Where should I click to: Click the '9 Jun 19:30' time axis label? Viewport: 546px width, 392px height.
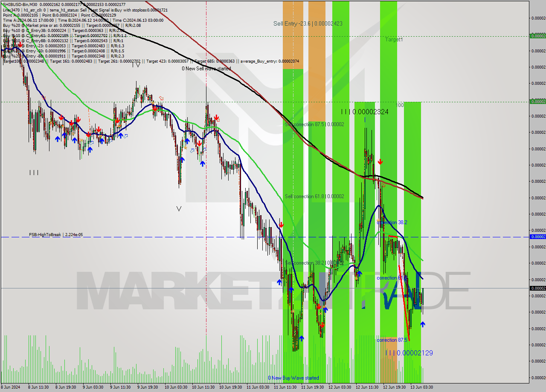[148, 387]
